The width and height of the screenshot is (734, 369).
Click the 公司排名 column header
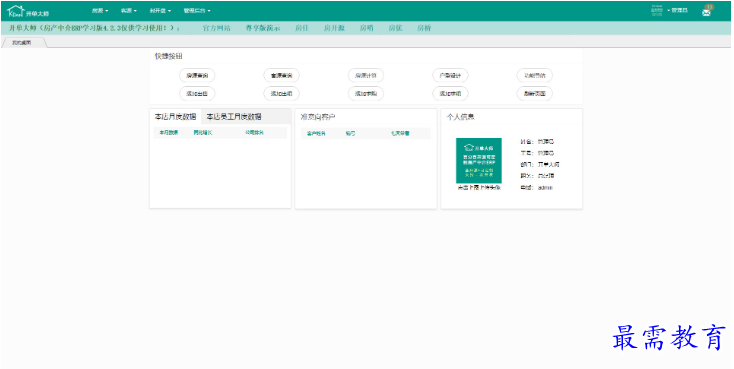tap(254, 133)
